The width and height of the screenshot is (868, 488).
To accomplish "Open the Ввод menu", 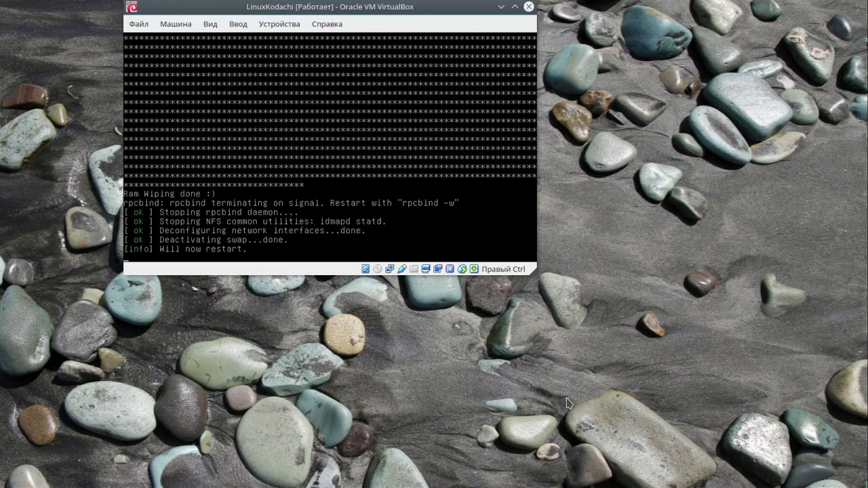I will pos(238,24).
